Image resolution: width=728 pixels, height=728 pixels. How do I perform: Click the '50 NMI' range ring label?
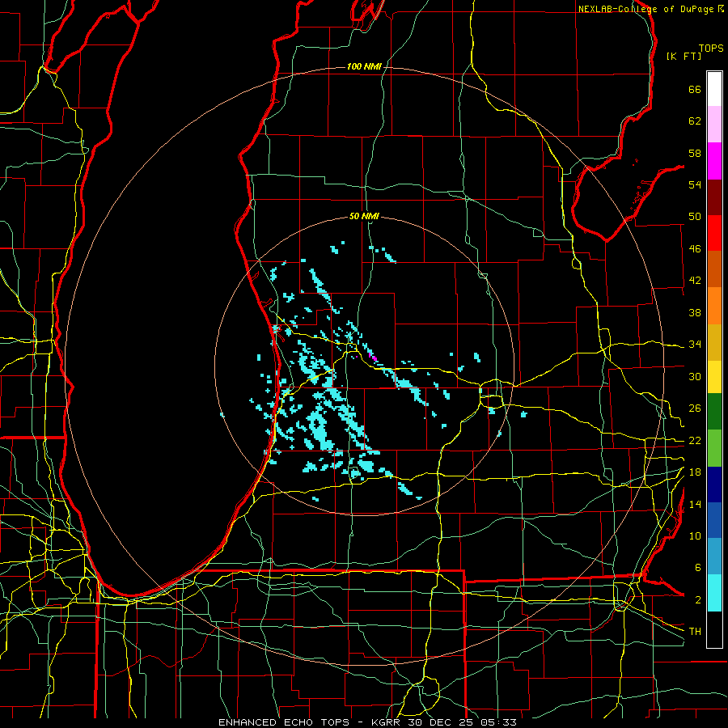click(x=365, y=216)
